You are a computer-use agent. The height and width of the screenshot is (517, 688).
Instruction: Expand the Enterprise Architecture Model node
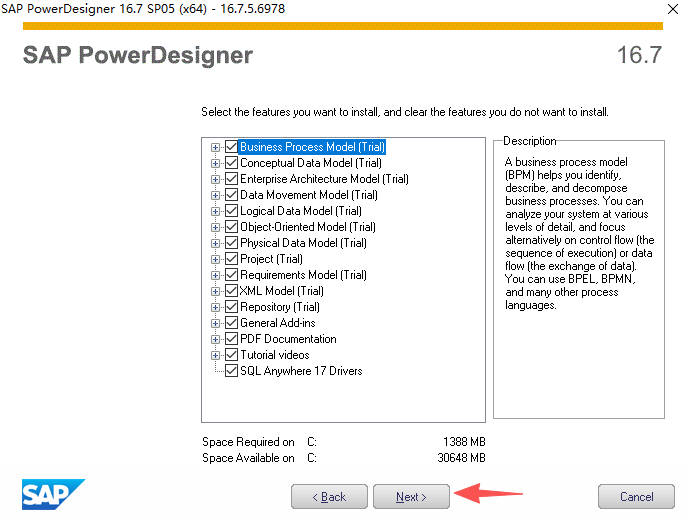(215, 180)
